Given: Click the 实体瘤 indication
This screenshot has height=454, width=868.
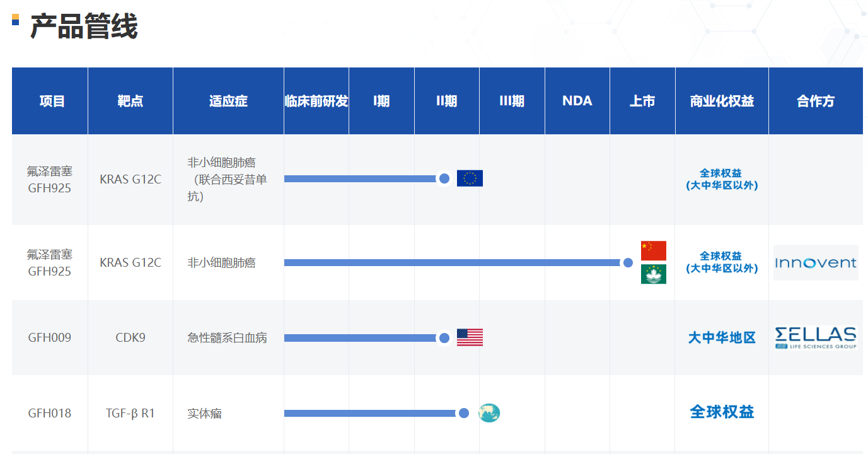Looking at the screenshot, I should coord(204,414).
